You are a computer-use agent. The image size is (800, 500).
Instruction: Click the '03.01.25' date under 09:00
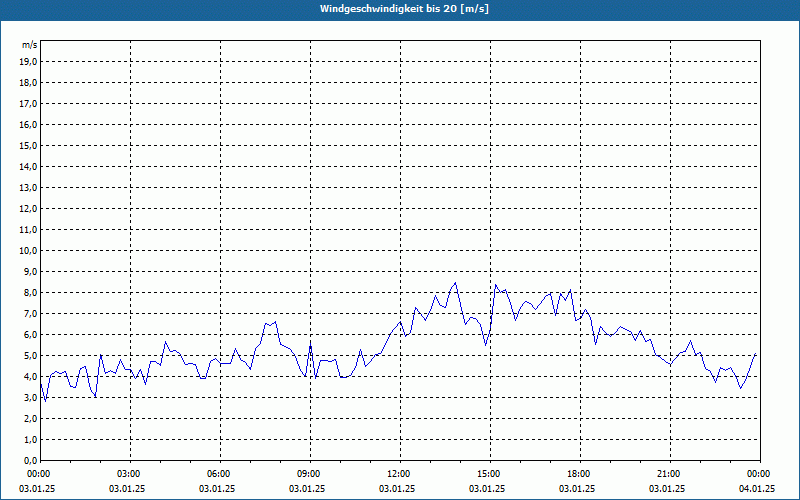307,489
